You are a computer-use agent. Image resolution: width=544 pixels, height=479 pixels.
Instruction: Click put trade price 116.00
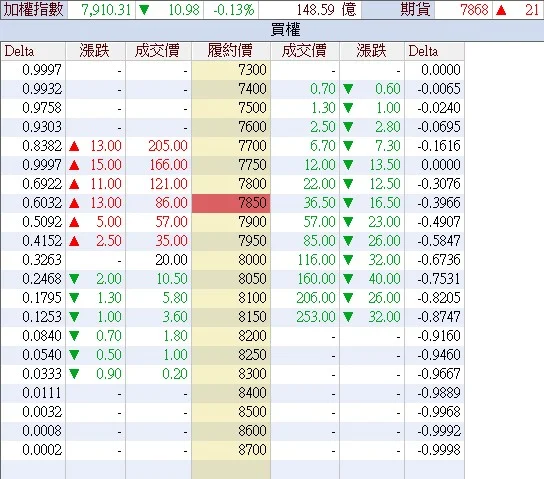coord(317,260)
